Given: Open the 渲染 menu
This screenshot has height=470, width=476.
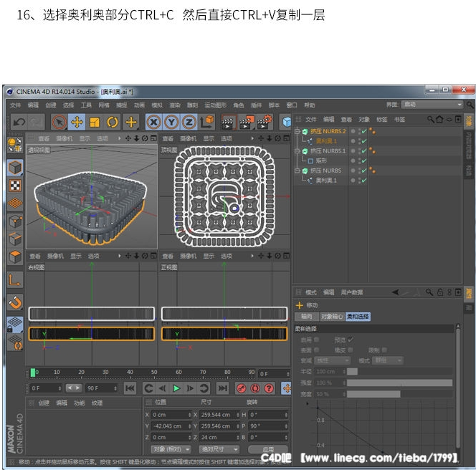Looking at the screenshot, I should click(x=174, y=105).
